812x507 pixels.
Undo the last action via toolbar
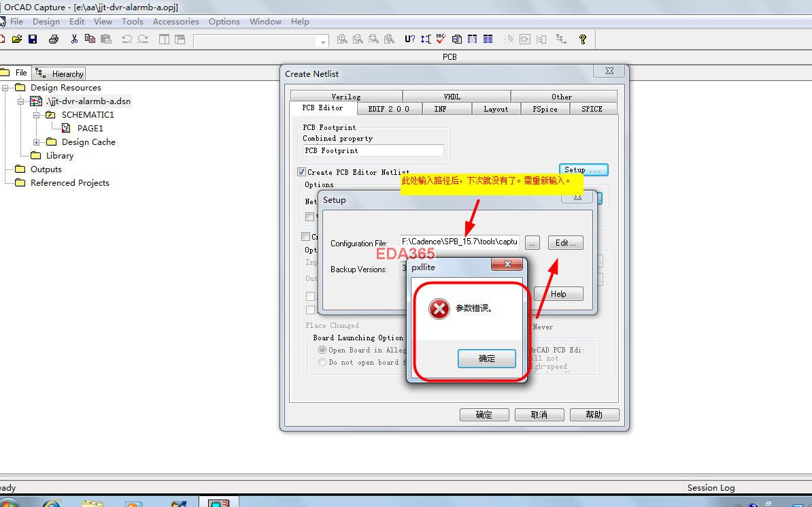point(127,39)
